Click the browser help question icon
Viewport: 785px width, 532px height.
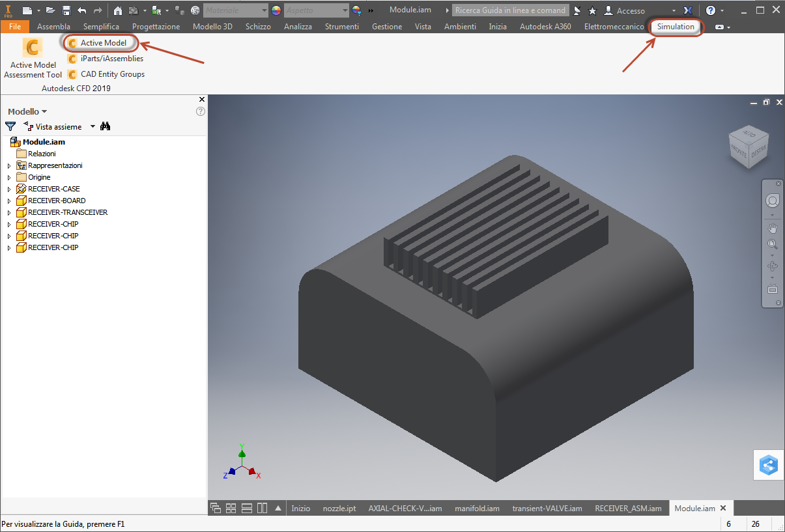[x=201, y=111]
